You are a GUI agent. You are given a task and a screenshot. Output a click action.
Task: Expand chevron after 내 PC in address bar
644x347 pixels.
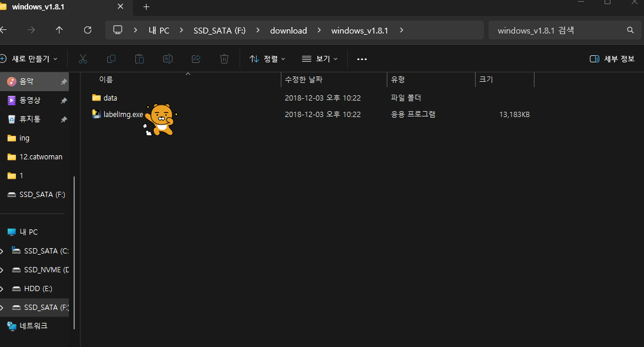(x=181, y=30)
